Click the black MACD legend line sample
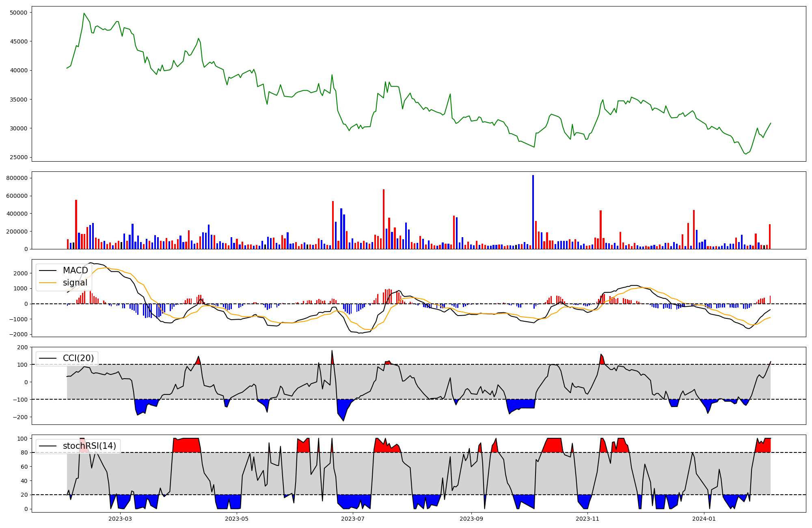Viewport: 812px width, 528px height. coord(49,271)
